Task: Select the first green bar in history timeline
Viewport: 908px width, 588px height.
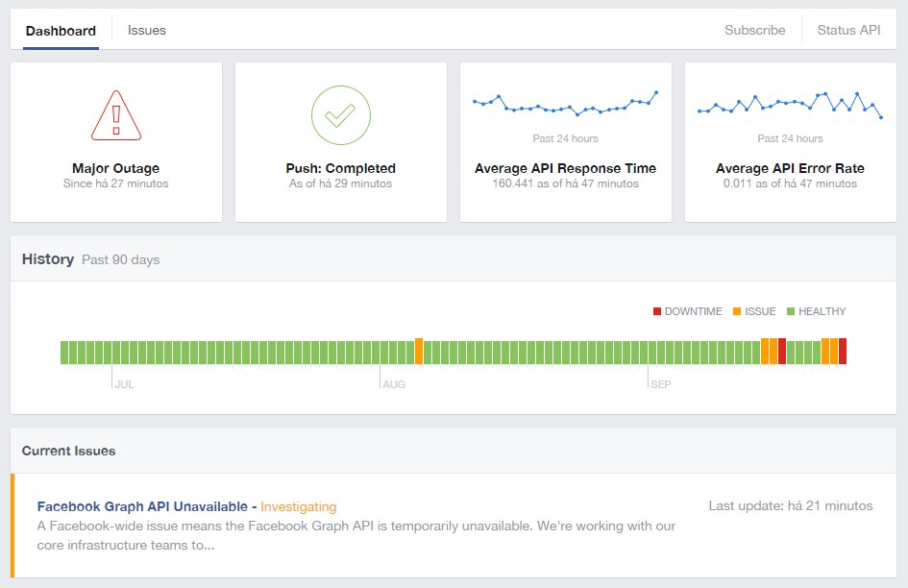Action: tap(64, 353)
